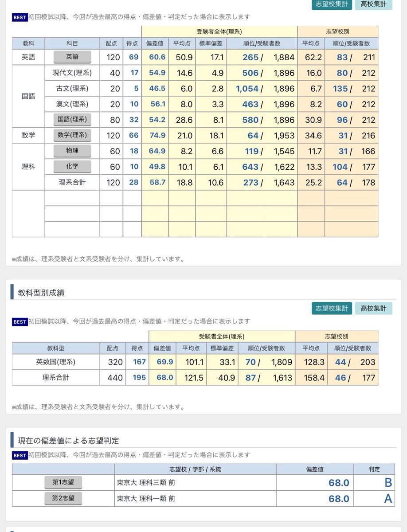The width and height of the screenshot is (407, 532).
Task: Click the math 志望校別 average 34.6
Action: pyautogui.click(x=313, y=135)
